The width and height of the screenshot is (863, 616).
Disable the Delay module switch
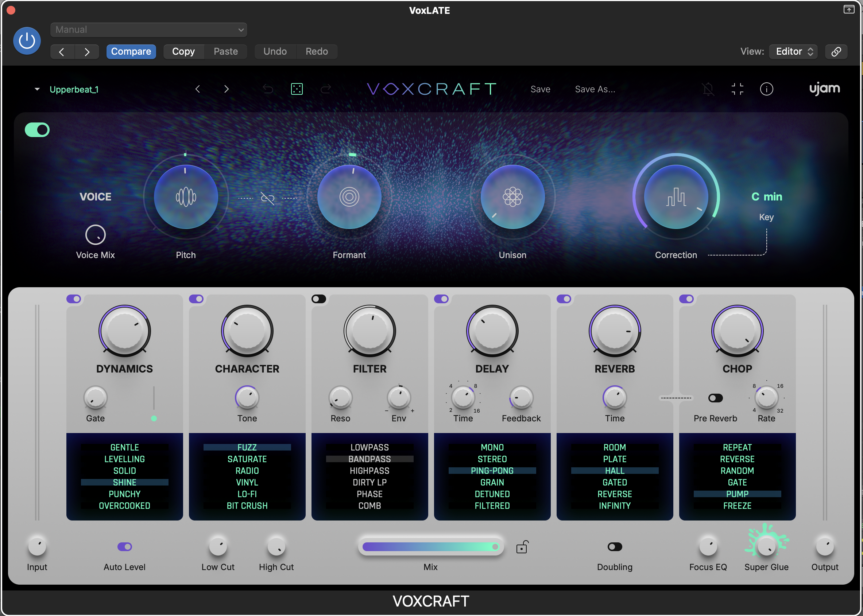(x=441, y=299)
